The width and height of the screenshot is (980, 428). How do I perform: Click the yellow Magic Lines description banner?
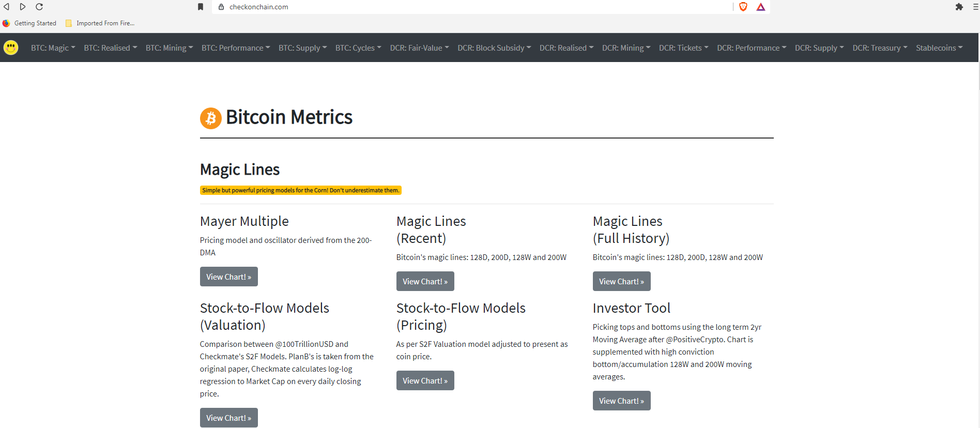[x=301, y=190]
